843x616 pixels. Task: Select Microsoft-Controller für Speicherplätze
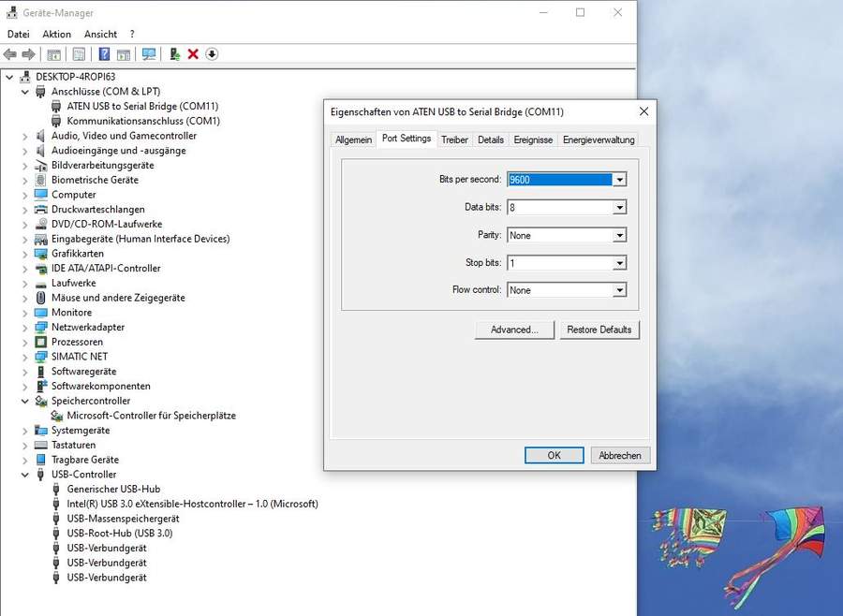(151, 416)
